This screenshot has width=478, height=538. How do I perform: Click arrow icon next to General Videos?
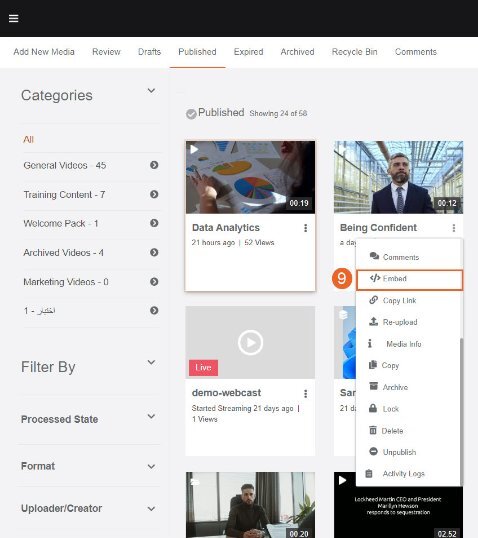pyautogui.click(x=154, y=165)
